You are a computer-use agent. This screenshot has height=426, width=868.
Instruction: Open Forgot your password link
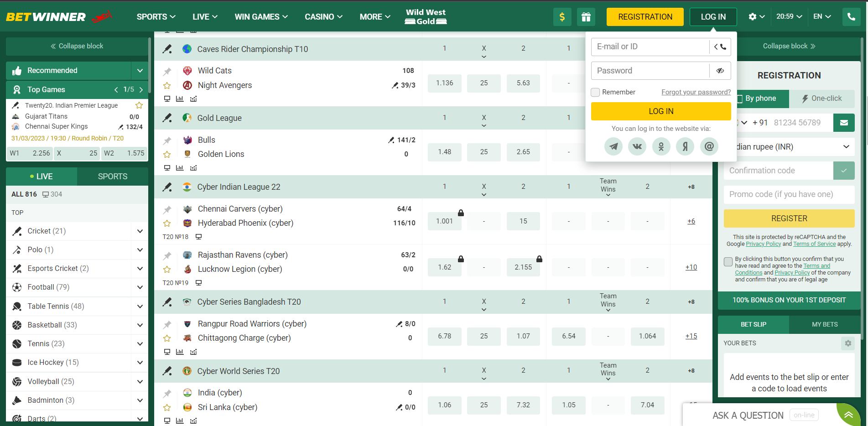(696, 92)
